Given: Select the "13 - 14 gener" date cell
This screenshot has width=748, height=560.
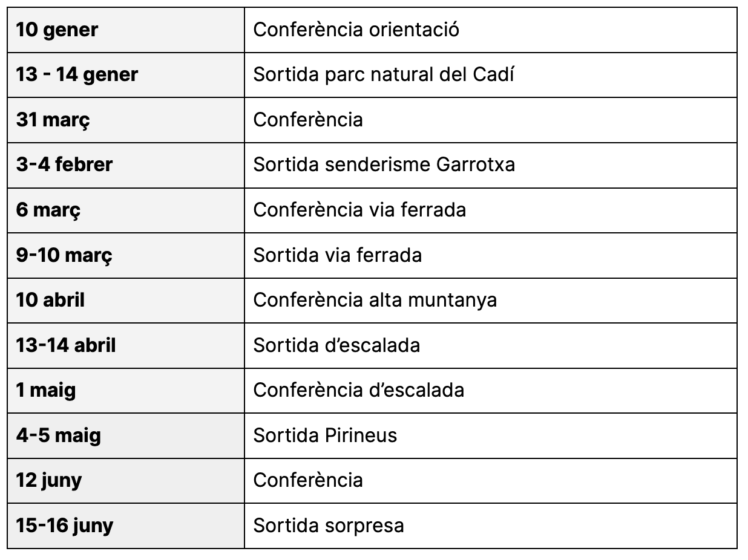Looking at the screenshot, I should [x=126, y=75].
